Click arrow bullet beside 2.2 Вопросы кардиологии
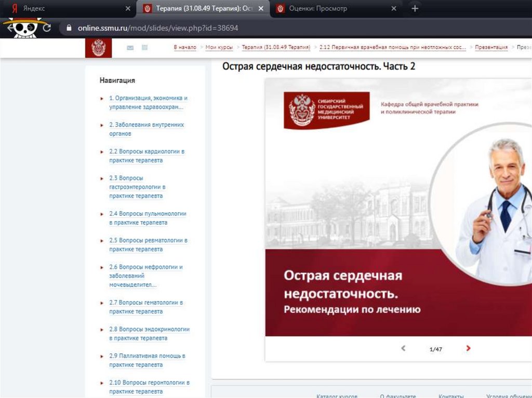The height and width of the screenshot is (398, 532). 101,152
